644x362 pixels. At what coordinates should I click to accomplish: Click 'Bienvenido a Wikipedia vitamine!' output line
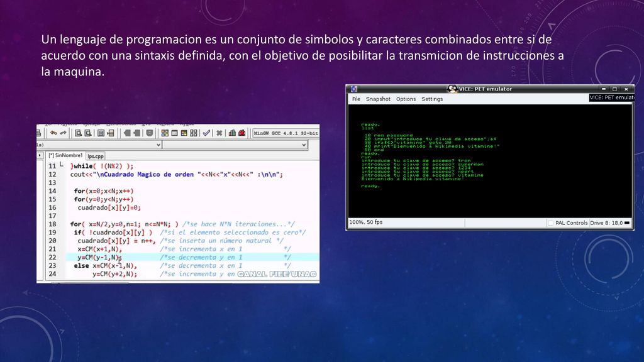coord(413,178)
